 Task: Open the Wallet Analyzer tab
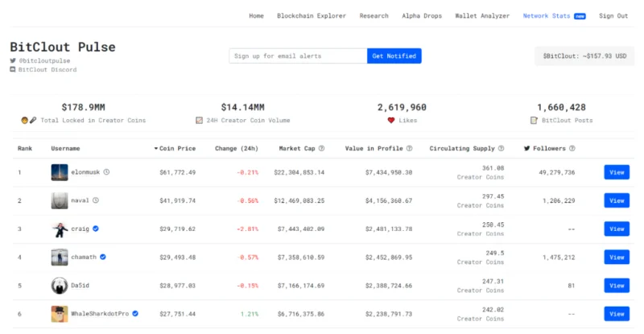[482, 15]
